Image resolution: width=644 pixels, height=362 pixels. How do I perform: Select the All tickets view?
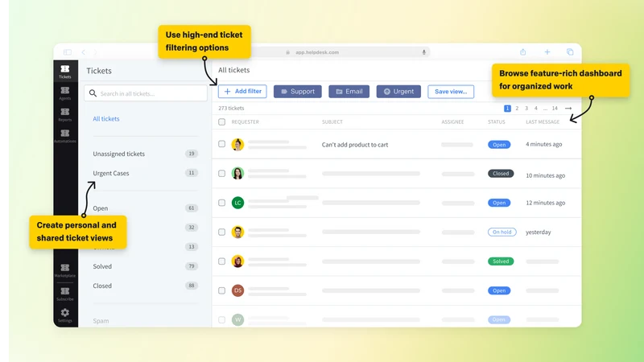[x=106, y=118]
